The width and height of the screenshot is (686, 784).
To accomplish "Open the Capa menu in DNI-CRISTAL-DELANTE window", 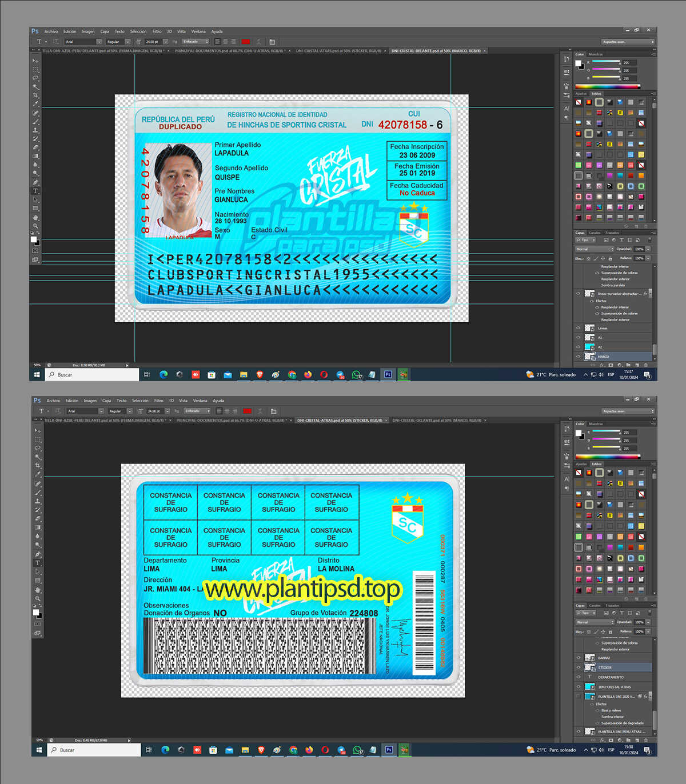I will (x=105, y=31).
